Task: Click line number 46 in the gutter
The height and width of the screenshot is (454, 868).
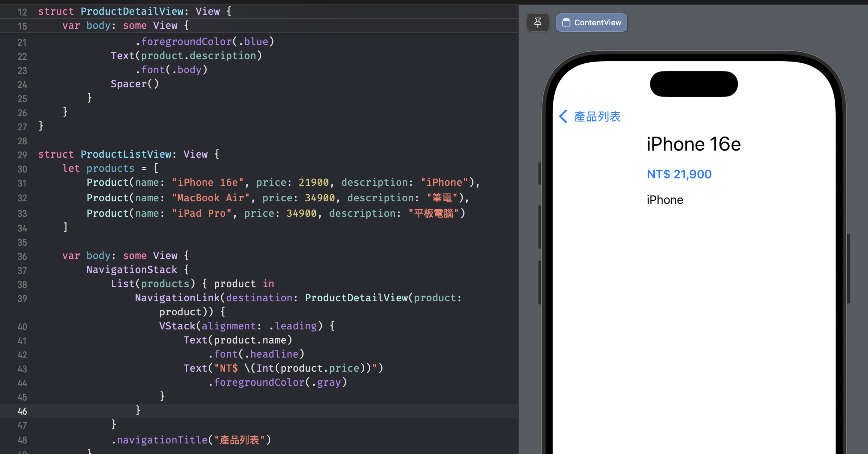Action: point(22,411)
